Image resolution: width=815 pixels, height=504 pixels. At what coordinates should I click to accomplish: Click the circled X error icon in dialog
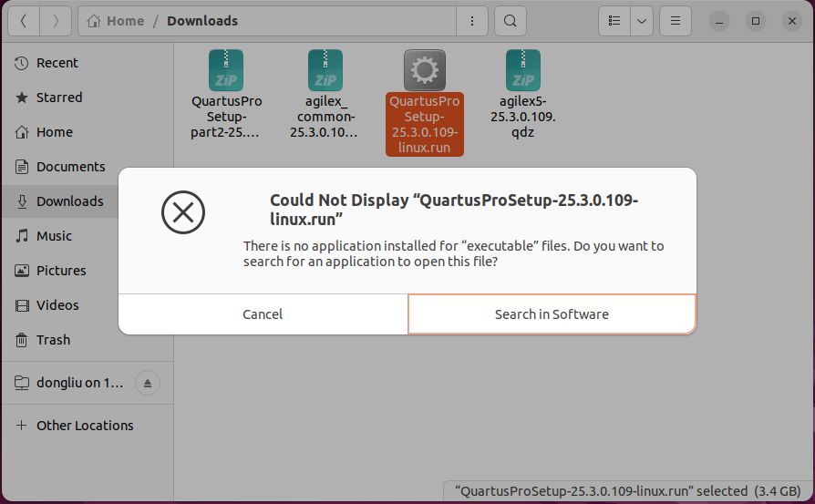(x=183, y=212)
